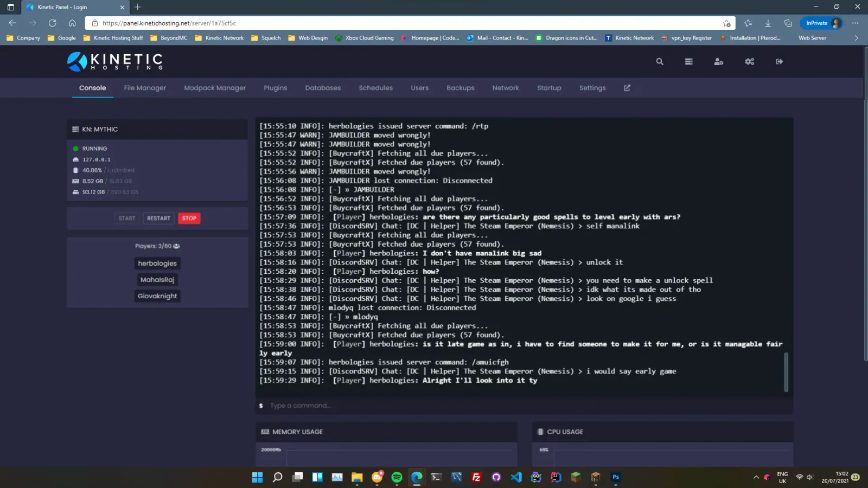Select player herbologies

click(x=157, y=264)
